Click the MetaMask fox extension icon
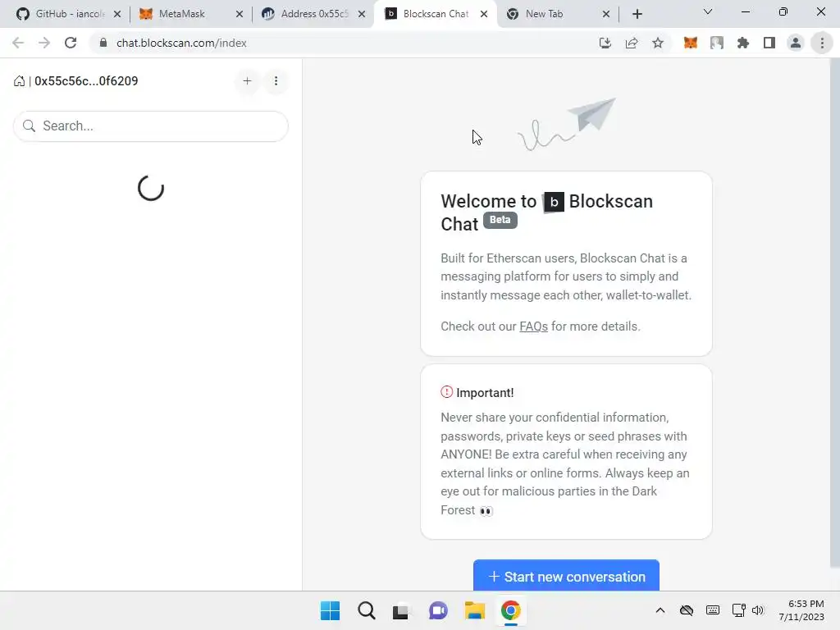 (x=691, y=43)
